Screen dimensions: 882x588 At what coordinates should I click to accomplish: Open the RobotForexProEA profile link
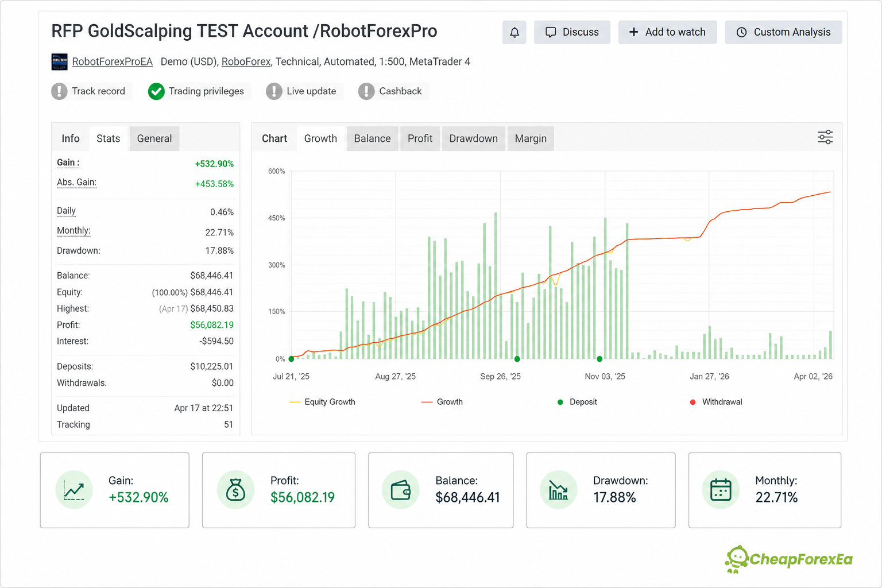click(113, 61)
